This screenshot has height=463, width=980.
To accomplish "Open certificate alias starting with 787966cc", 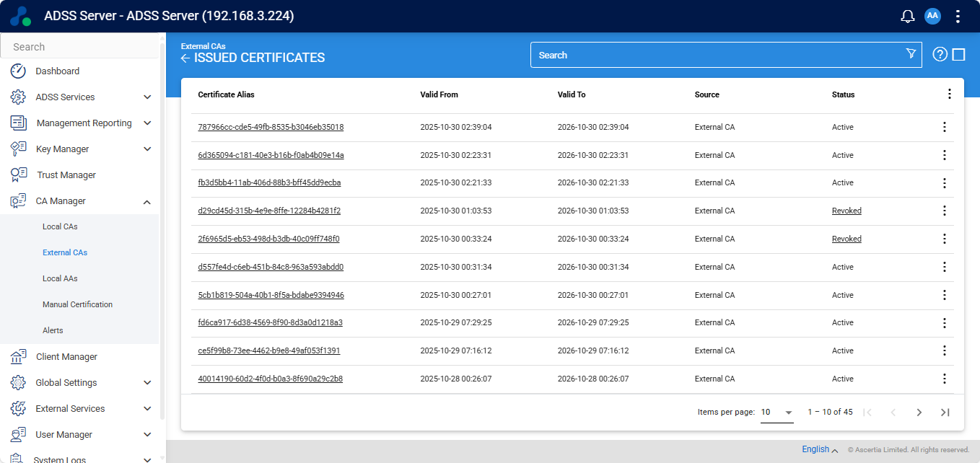I will [x=271, y=127].
